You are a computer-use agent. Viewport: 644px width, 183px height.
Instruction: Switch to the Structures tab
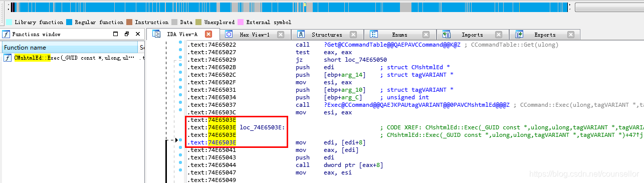[x=327, y=35]
